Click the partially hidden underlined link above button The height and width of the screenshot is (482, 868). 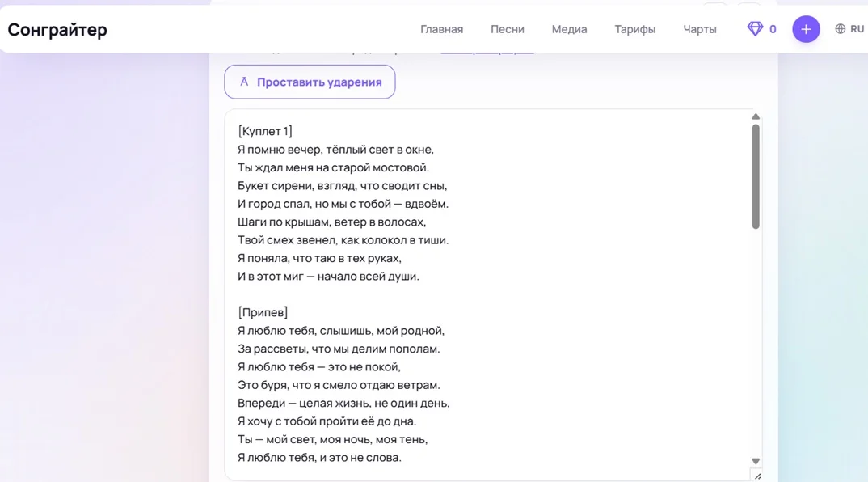(487, 52)
